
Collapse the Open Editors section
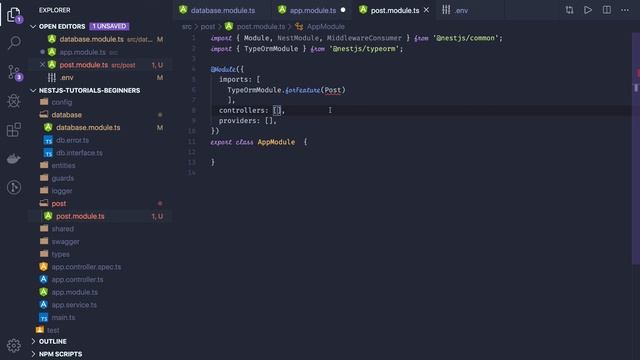[62, 26]
